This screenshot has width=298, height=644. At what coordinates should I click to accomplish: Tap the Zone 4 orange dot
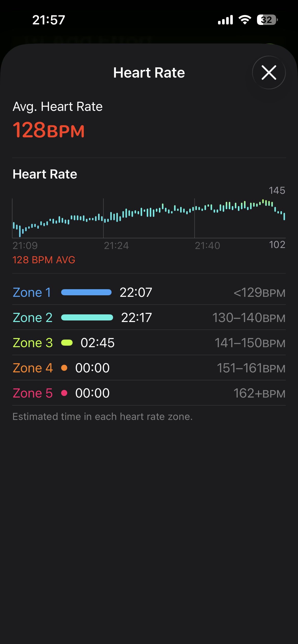click(64, 368)
